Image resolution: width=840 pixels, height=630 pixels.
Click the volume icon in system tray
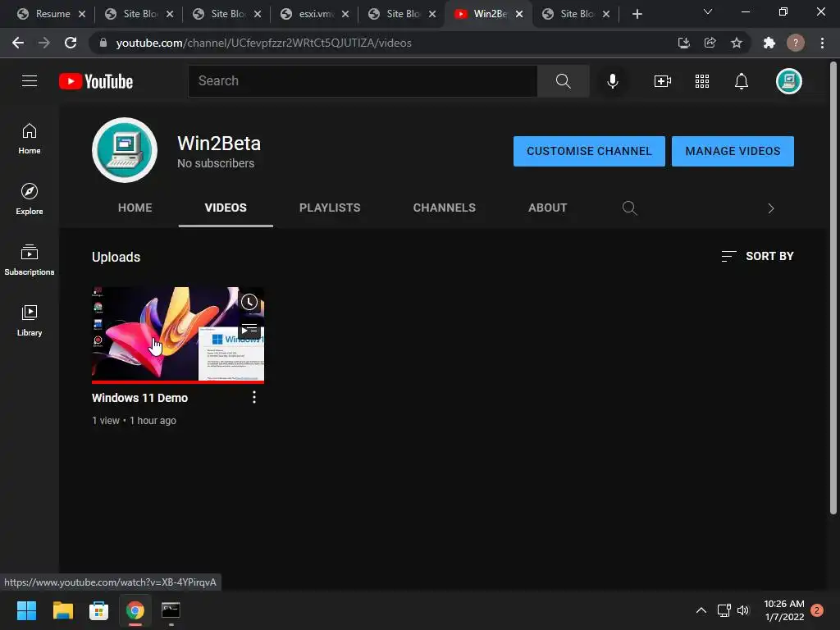pyautogui.click(x=743, y=610)
